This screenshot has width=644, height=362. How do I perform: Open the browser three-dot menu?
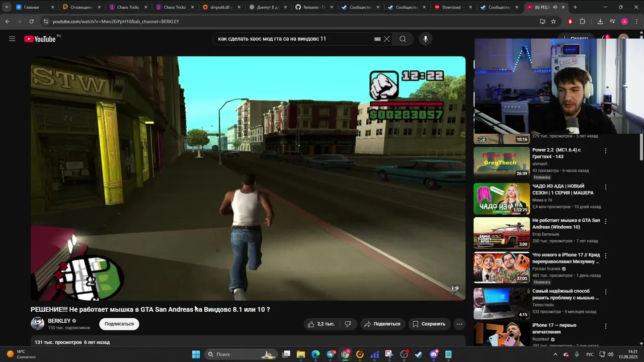click(637, 21)
